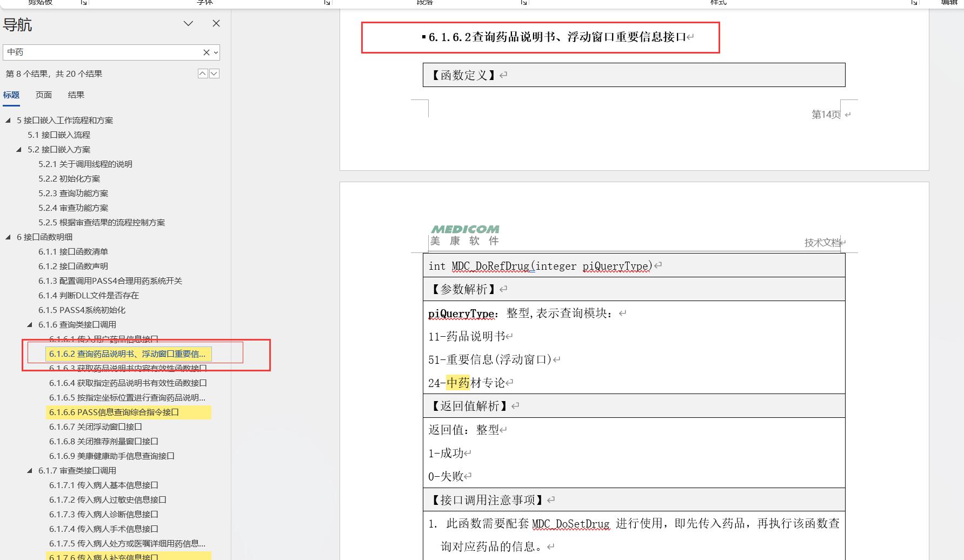Close the navigation pane

pyautogui.click(x=216, y=24)
